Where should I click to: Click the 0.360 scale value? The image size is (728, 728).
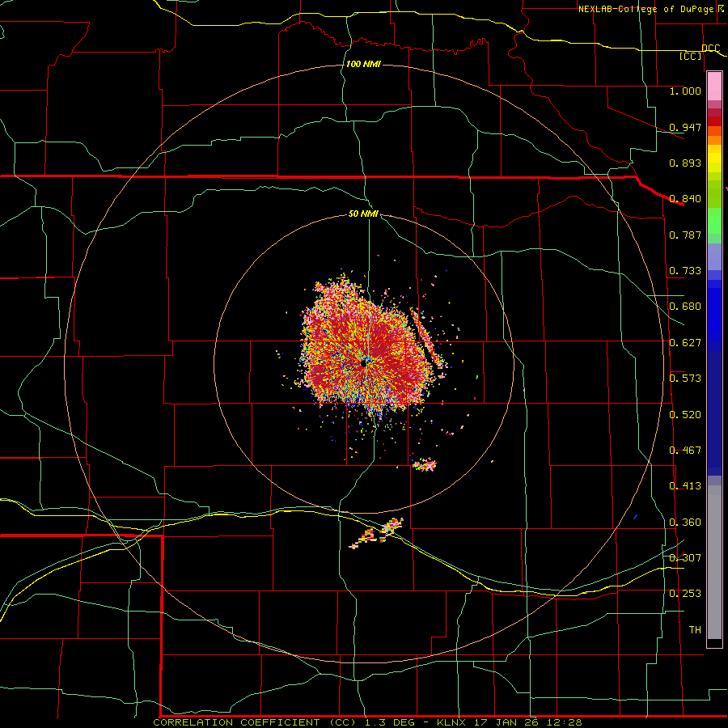(x=685, y=523)
